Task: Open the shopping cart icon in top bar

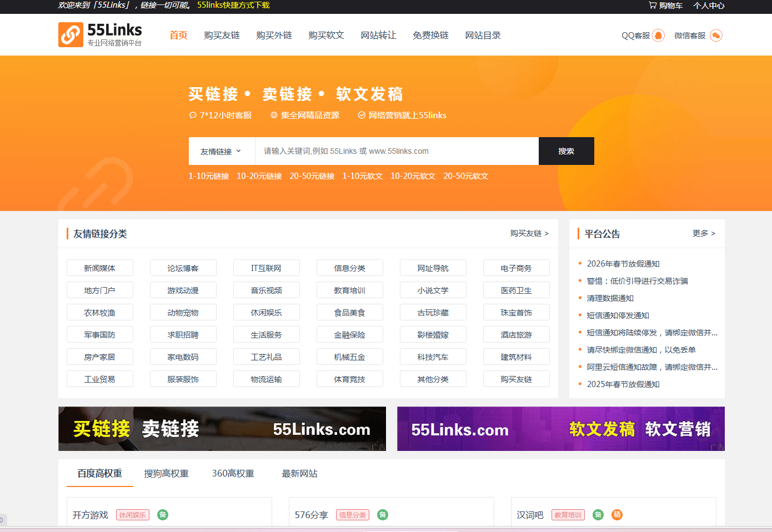Action: (x=653, y=6)
